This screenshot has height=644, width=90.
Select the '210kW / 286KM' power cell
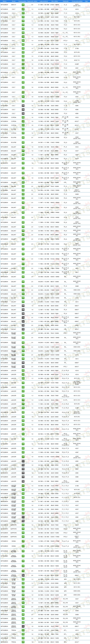tap(55, 5)
